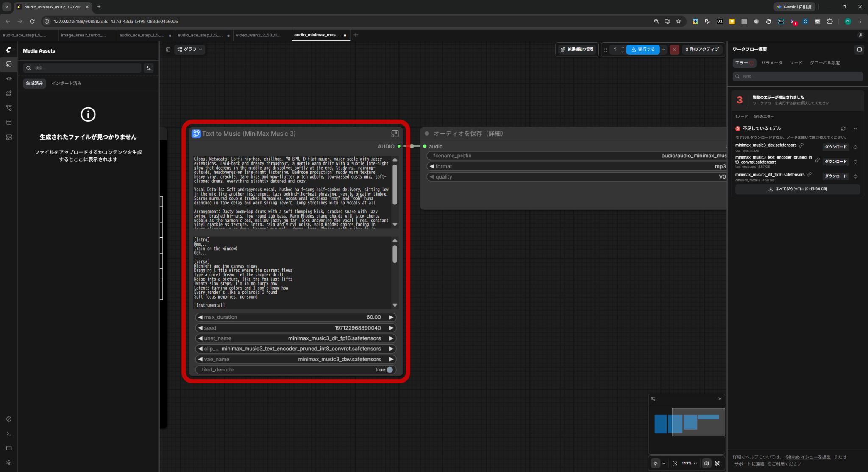Toggle the tiled_decode switch
Screen dimensions: 868x472
click(x=389, y=370)
